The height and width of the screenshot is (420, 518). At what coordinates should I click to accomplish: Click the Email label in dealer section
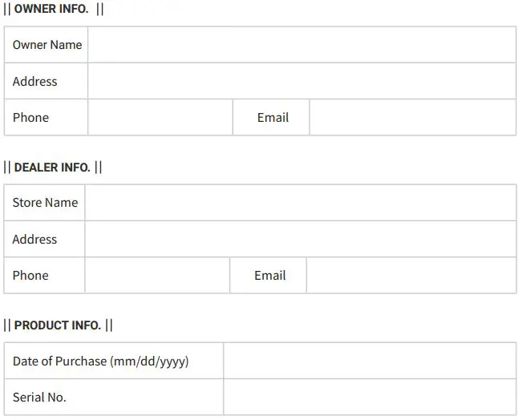tap(269, 275)
